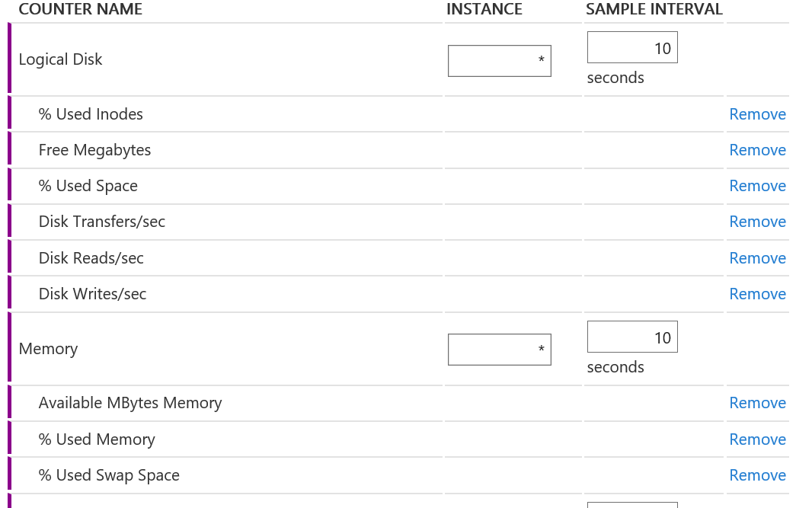Remove the Disk Transfers/sec counter
The image size is (812, 508).
click(757, 222)
